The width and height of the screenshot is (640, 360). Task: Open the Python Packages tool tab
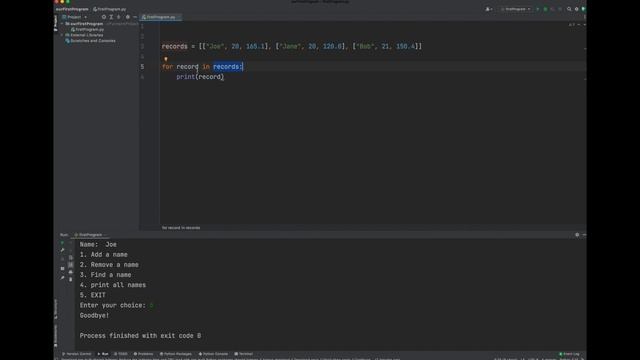point(176,354)
